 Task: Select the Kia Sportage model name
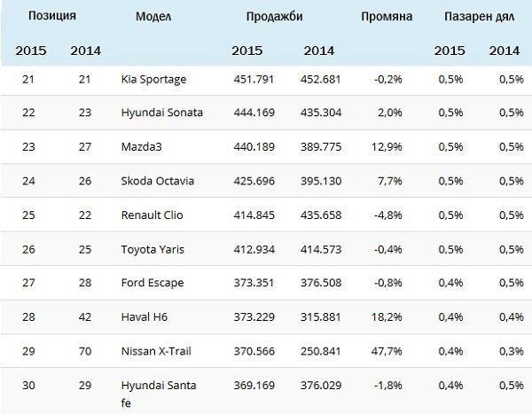[153, 80]
